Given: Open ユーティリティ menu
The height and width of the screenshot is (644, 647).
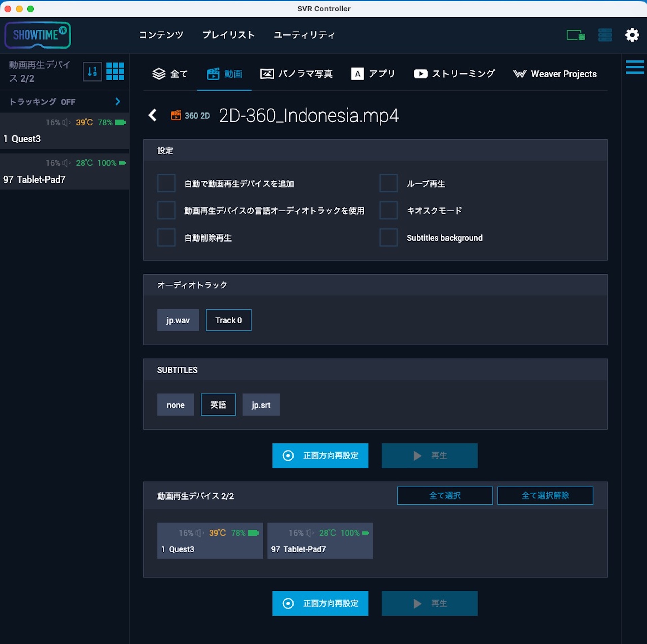Looking at the screenshot, I should 304,35.
